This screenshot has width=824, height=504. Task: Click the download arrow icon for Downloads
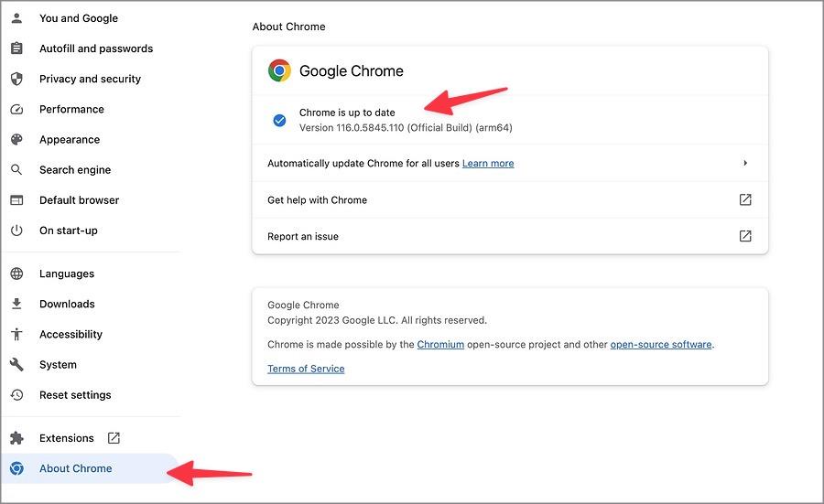16,304
